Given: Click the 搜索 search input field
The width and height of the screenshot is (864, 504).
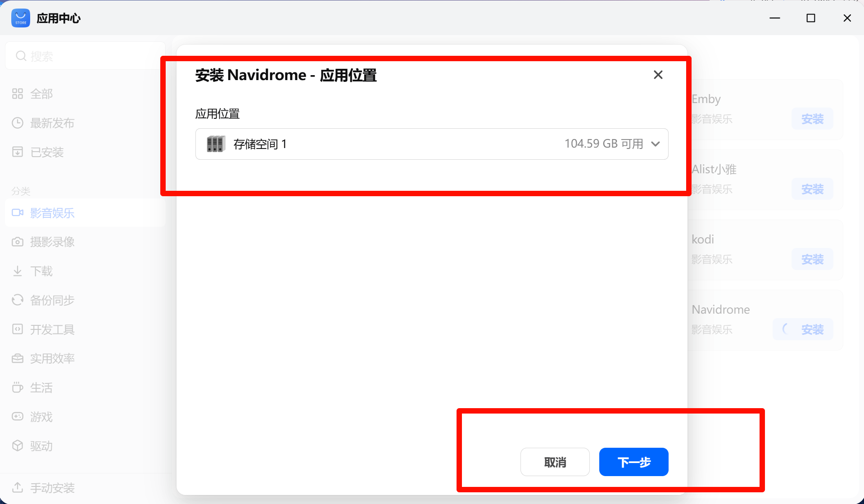Looking at the screenshot, I should [x=86, y=56].
